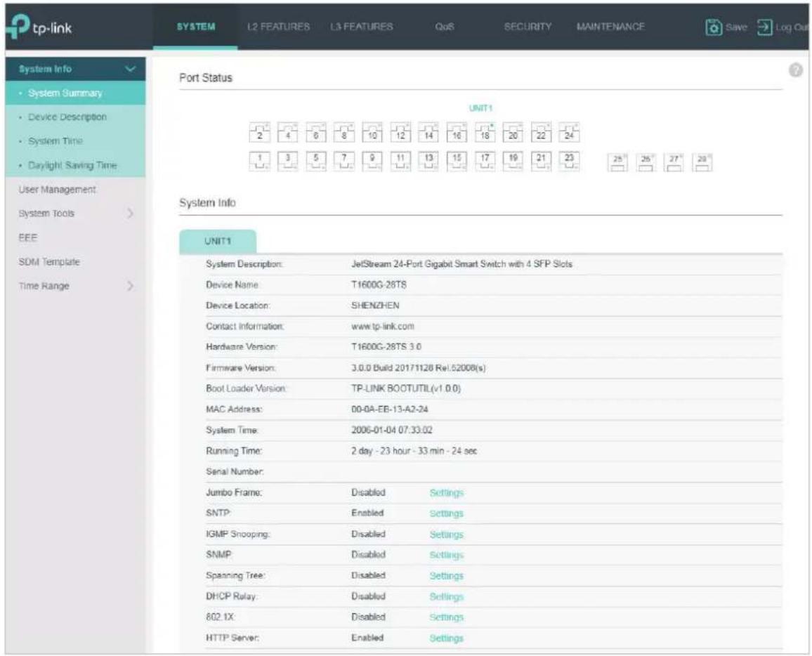This screenshot has width=812, height=656.
Task: Select port 22 icon in Port Status
Action: coord(541,133)
